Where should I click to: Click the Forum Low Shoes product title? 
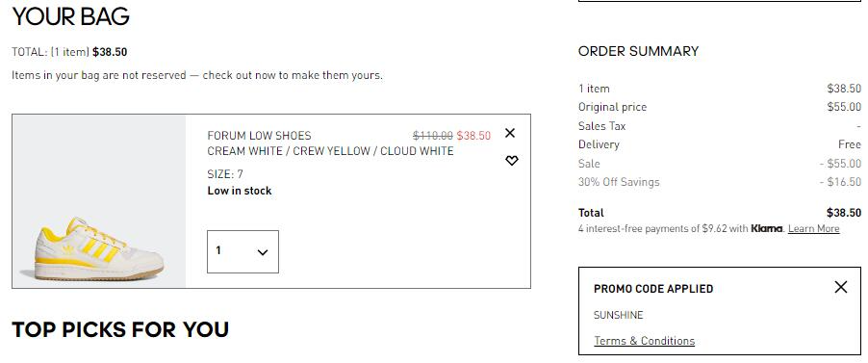point(259,135)
